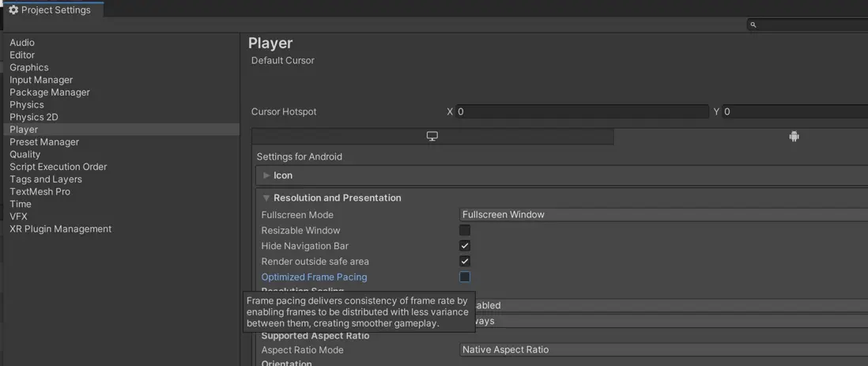Disable Render outside safe area
868x366 pixels.
(x=465, y=261)
